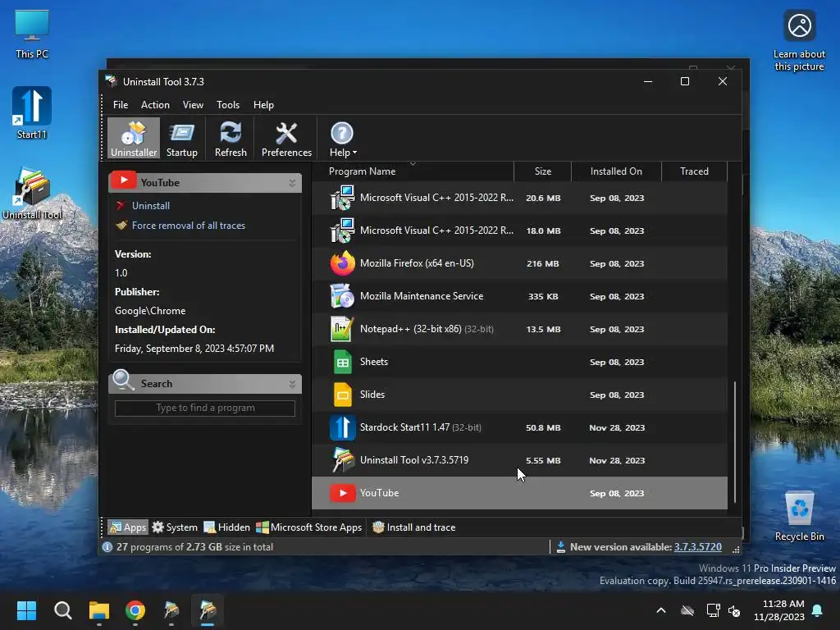This screenshot has height=630, width=840.
Task: Open the View menu
Action: coord(193,104)
